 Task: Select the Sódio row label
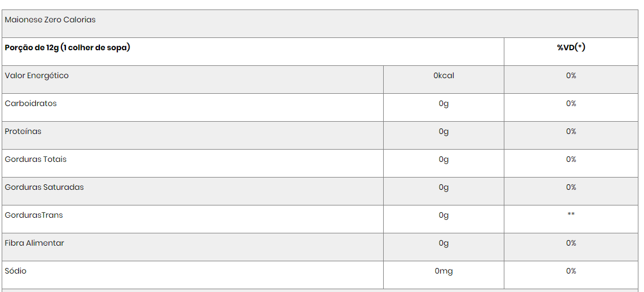16,271
